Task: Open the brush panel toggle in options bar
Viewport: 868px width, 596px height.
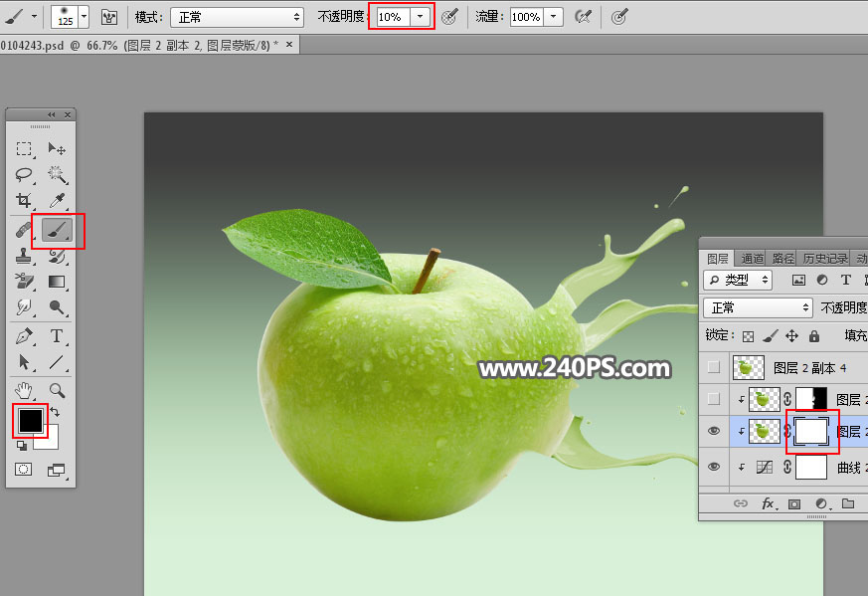Action: (109, 17)
